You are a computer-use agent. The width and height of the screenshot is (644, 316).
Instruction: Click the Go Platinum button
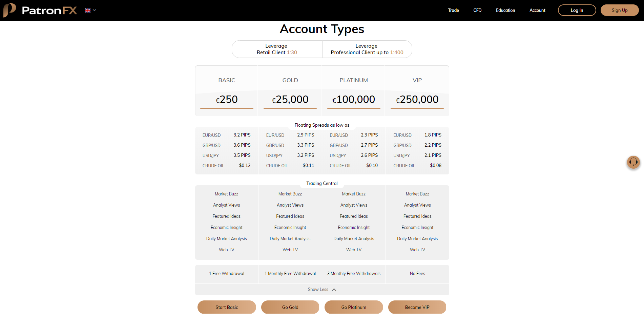tap(353, 307)
